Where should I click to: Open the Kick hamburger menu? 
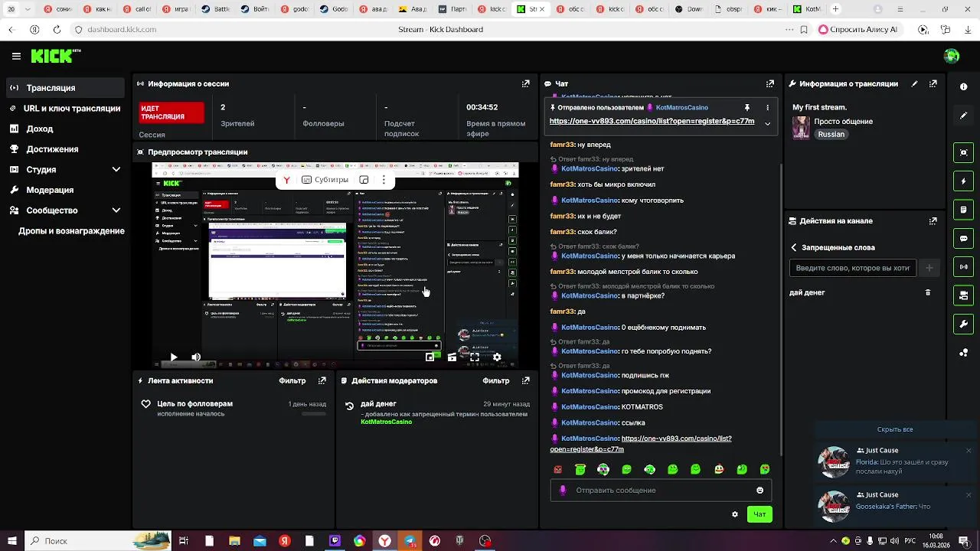[x=16, y=56]
